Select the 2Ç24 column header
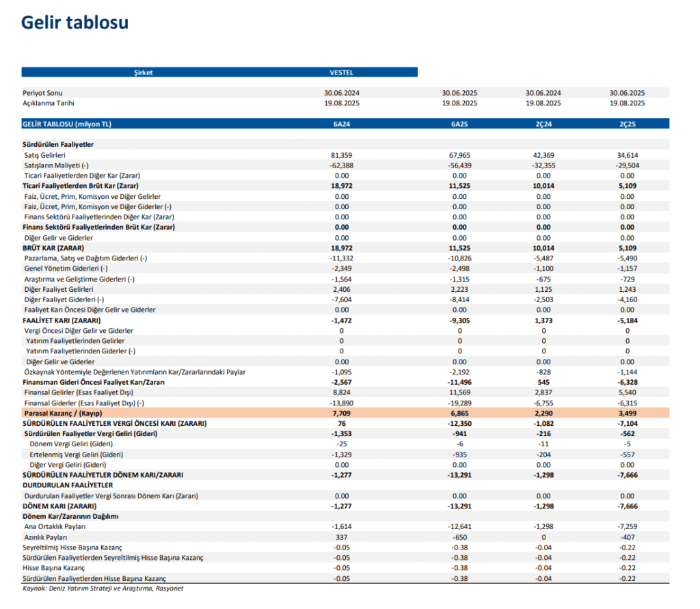This screenshot has height=609, width=700. click(x=543, y=124)
